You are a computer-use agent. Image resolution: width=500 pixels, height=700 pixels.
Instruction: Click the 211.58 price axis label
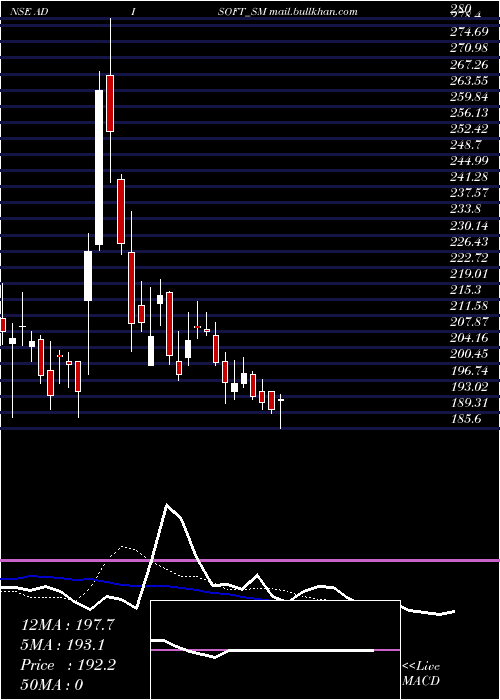click(x=468, y=306)
